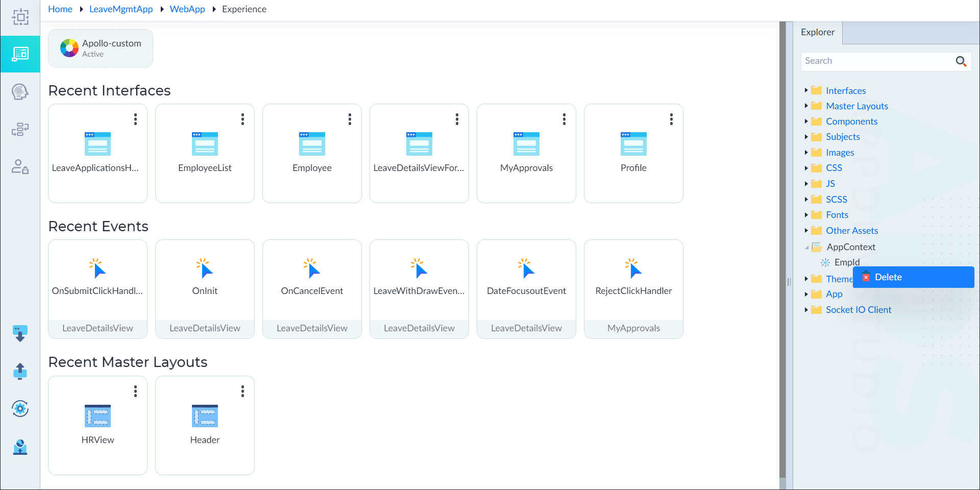Image resolution: width=980 pixels, height=490 pixels.
Task: Expand the Subjects folder arrow
Action: pos(806,137)
